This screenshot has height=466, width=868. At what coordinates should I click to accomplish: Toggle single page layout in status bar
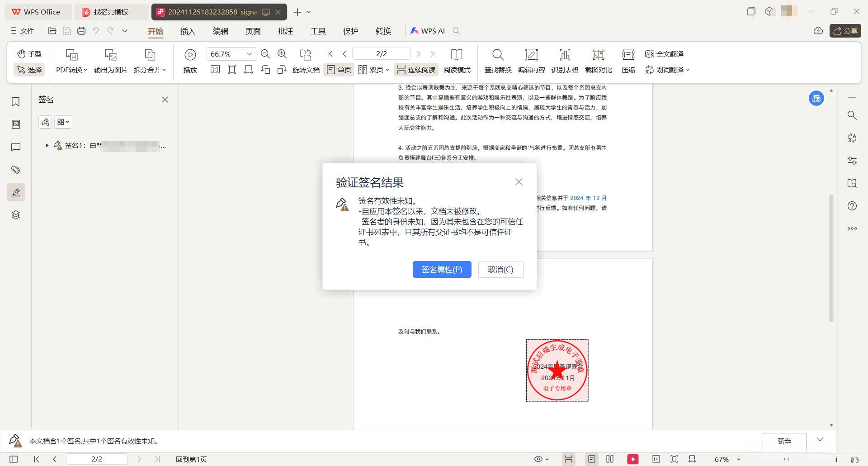pos(591,459)
